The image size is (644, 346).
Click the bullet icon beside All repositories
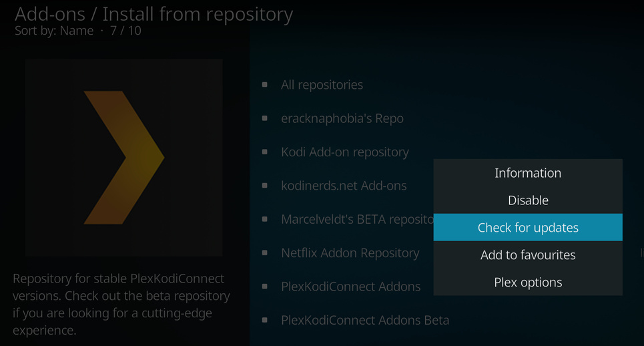pyautogui.click(x=265, y=85)
